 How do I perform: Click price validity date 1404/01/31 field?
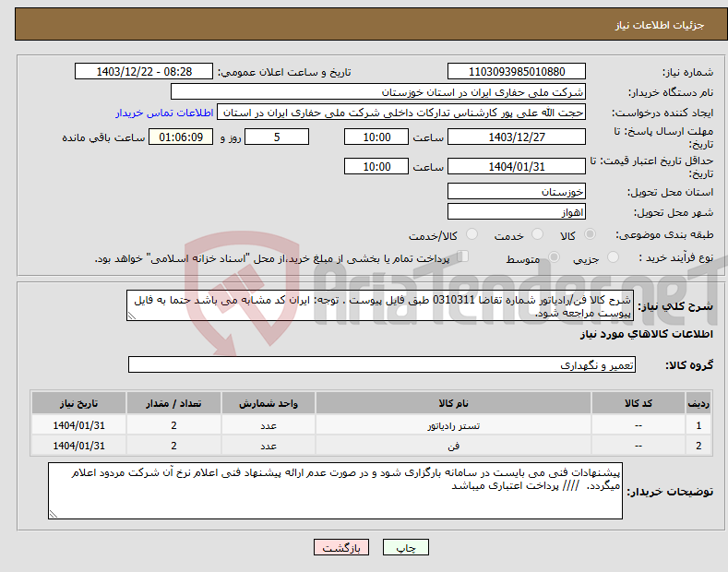pos(517,166)
